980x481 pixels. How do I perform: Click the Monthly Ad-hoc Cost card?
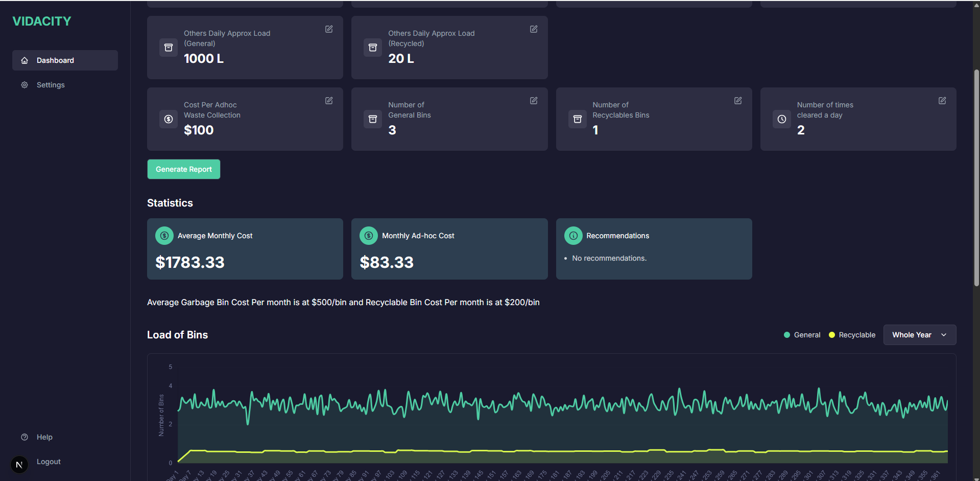click(x=449, y=249)
